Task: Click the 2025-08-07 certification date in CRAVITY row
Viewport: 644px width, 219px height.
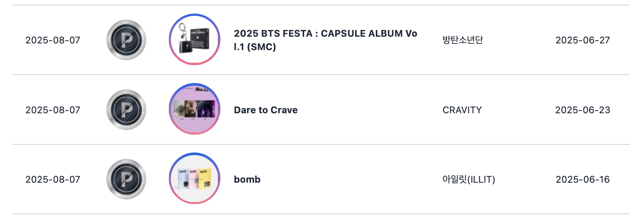Action: tap(53, 110)
